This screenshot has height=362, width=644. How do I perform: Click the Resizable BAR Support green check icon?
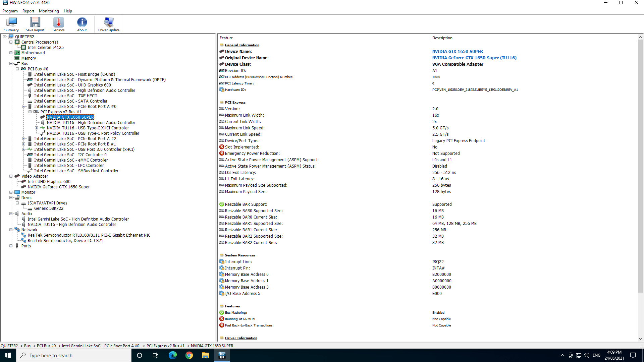221,204
